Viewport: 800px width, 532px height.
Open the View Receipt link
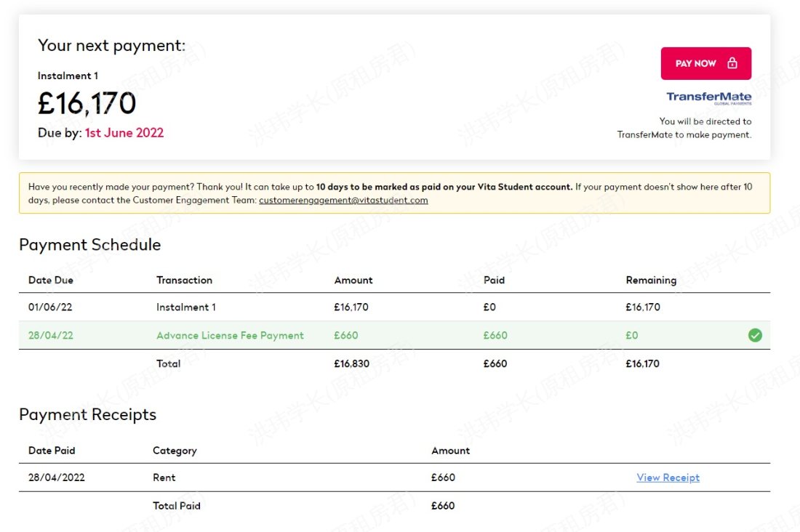coord(668,477)
